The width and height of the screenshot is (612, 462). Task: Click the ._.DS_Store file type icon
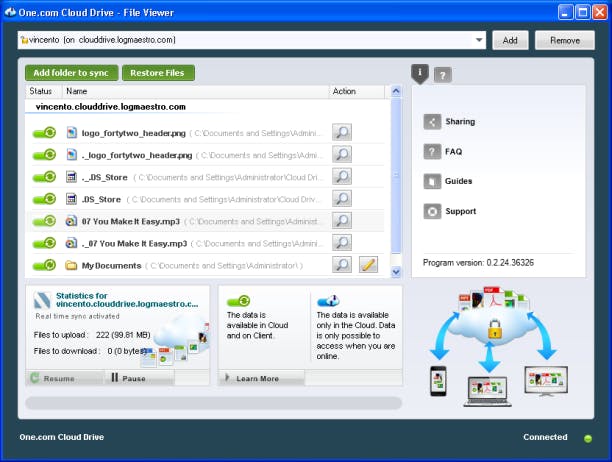click(71, 177)
